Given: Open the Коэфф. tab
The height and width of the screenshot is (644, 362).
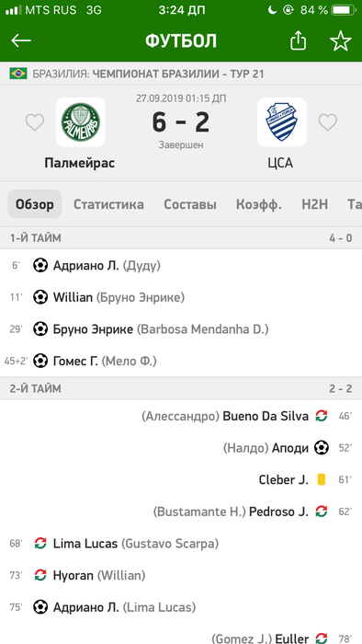Looking at the screenshot, I should 259,204.
